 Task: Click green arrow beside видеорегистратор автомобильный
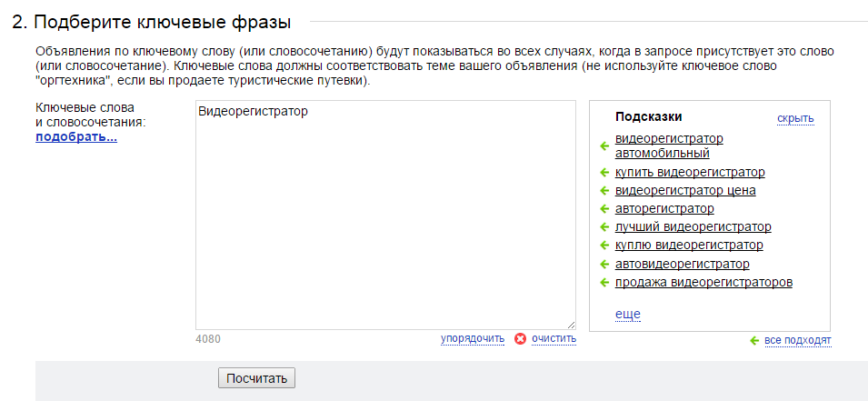point(604,146)
